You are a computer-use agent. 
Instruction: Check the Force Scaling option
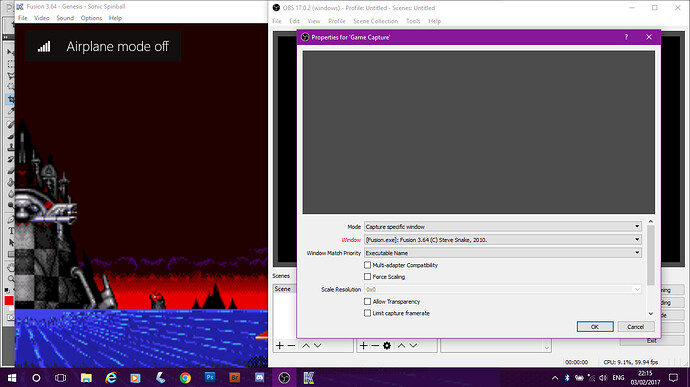pyautogui.click(x=367, y=276)
